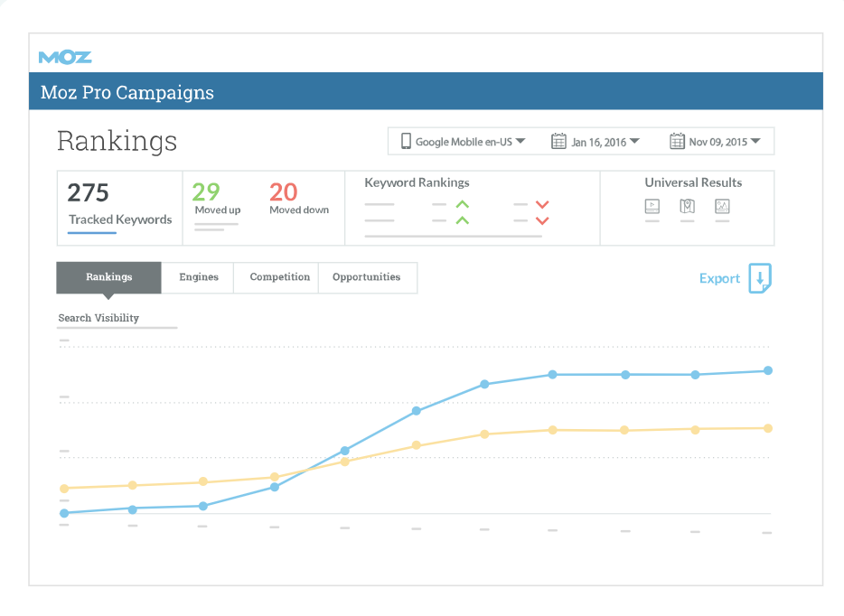Select the video result icon under Universal Results
Image resolution: width=844 pixels, height=616 pixels.
[652, 206]
